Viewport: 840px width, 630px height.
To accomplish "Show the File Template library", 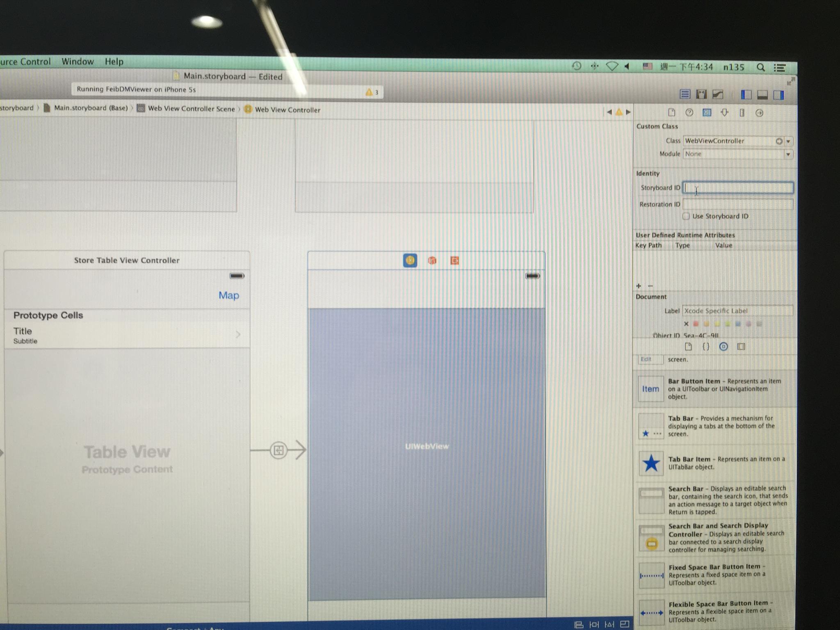I will pyautogui.click(x=688, y=347).
